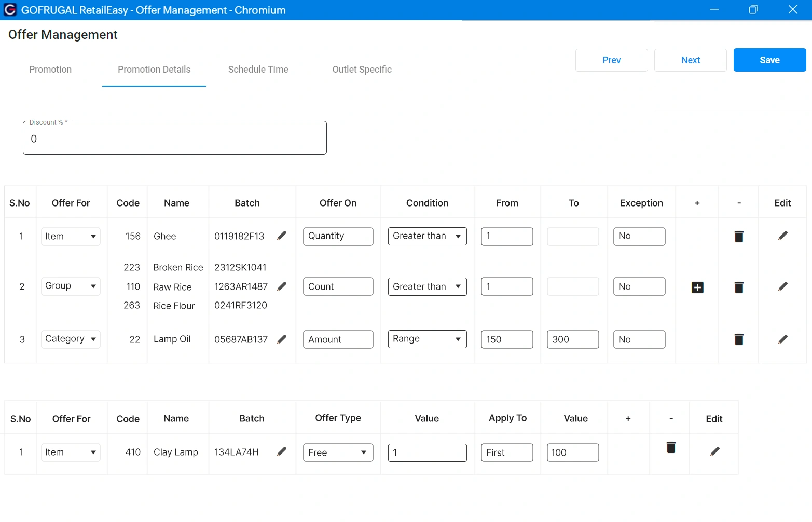This screenshot has height=522, width=812.
Task: Edit the Clay Lamp batch number
Action: [282, 451]
